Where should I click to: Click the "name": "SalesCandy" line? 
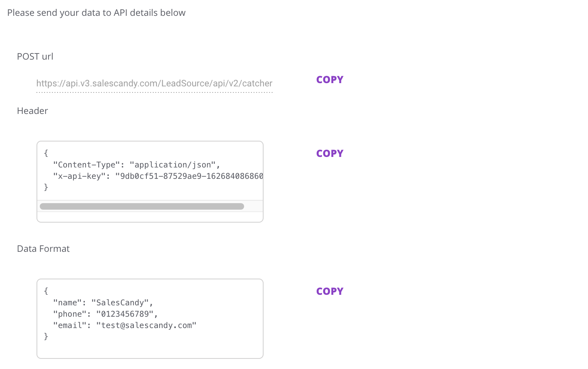[103, 302]
